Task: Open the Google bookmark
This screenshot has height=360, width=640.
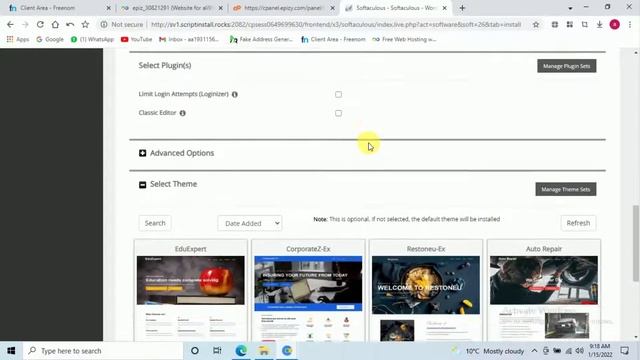Action: [x=50, y=39]
